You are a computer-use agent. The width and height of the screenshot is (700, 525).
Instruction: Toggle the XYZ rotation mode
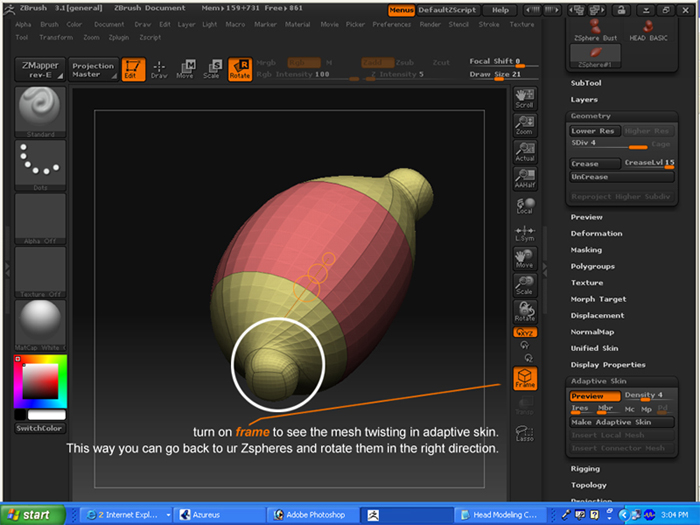525,332
